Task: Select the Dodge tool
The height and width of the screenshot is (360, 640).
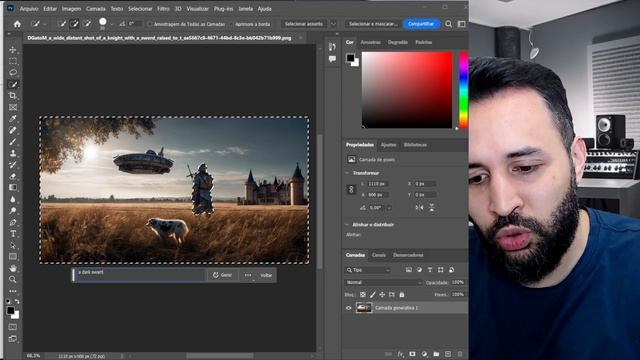Action: pyautogui.click(x=13, y=211)
